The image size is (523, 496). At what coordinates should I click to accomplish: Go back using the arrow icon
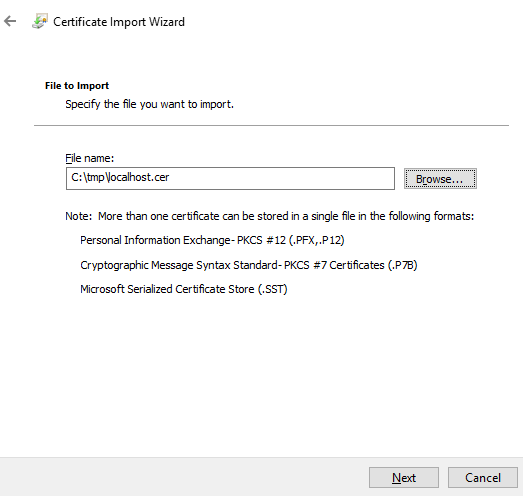point(10,21)
